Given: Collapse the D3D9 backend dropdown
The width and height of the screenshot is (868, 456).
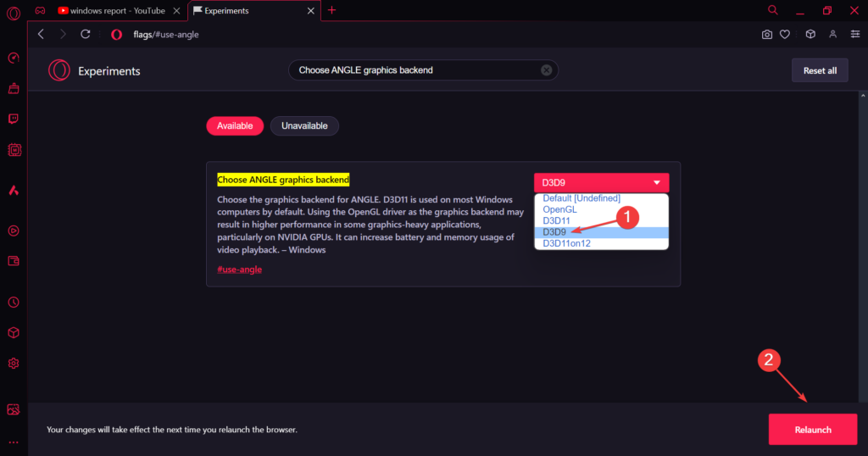Looking at the screenshot, I should 601,182.
